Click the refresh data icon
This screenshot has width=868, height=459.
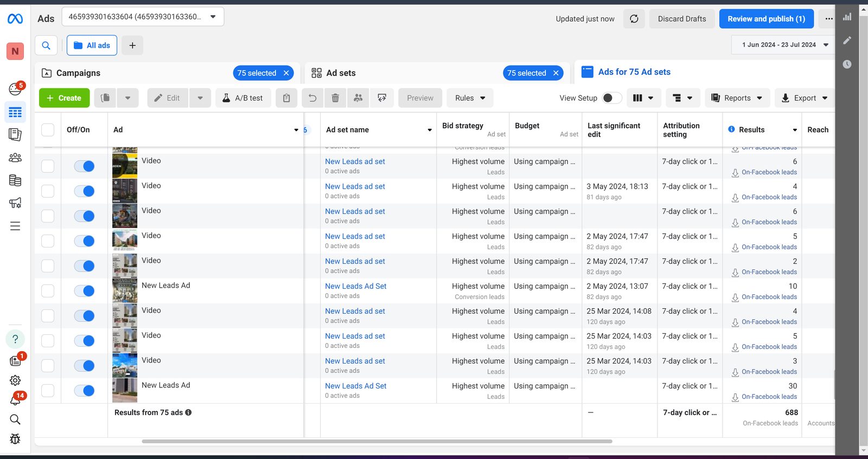[x=634, y=19]
